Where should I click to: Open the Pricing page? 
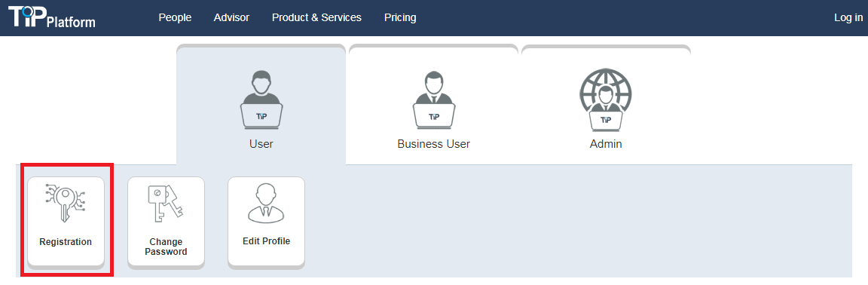tap(400, 18)
